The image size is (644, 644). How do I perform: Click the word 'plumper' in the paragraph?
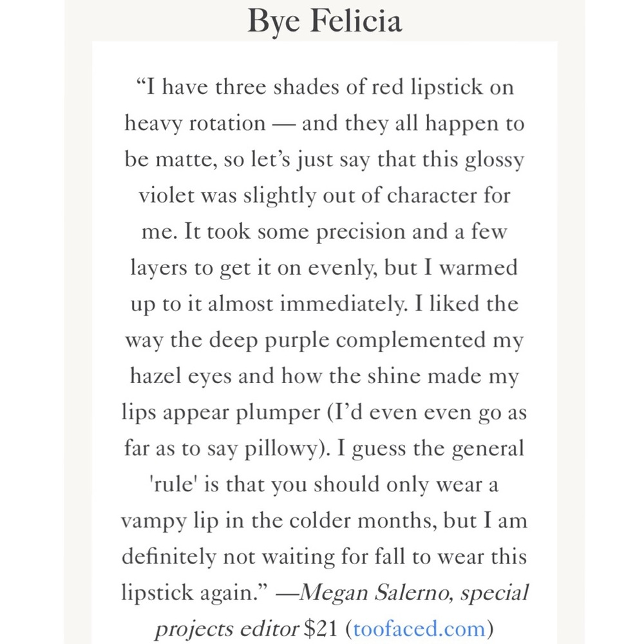(278, 413)
